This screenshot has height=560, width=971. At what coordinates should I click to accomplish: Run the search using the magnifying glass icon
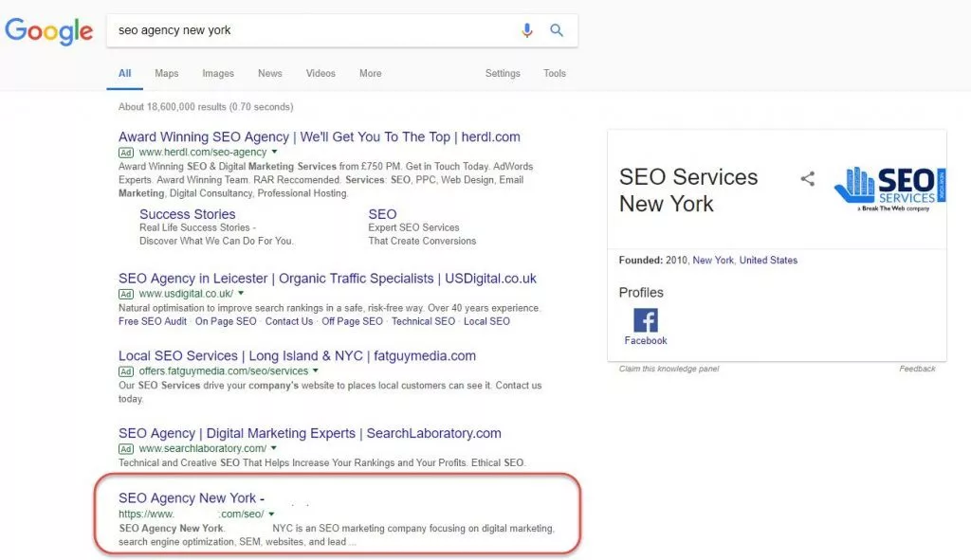[557, 29]
